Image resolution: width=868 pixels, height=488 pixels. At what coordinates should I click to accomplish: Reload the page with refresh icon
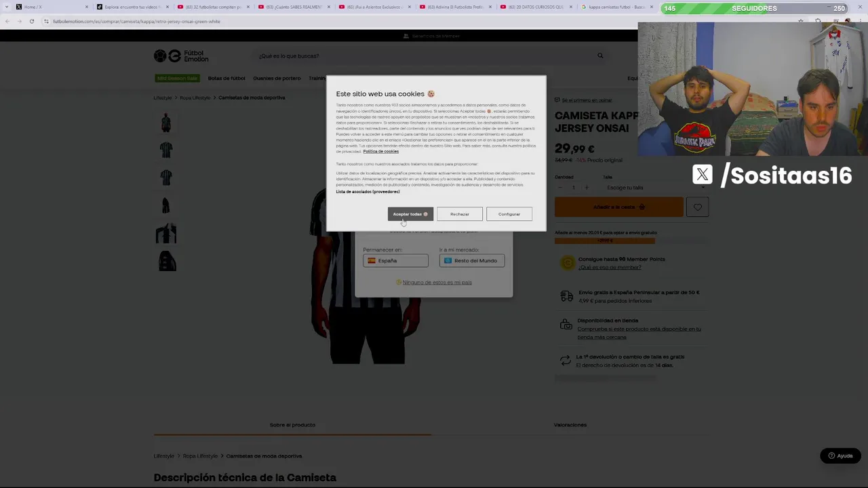pyautogui.click(x=31, y=21)
